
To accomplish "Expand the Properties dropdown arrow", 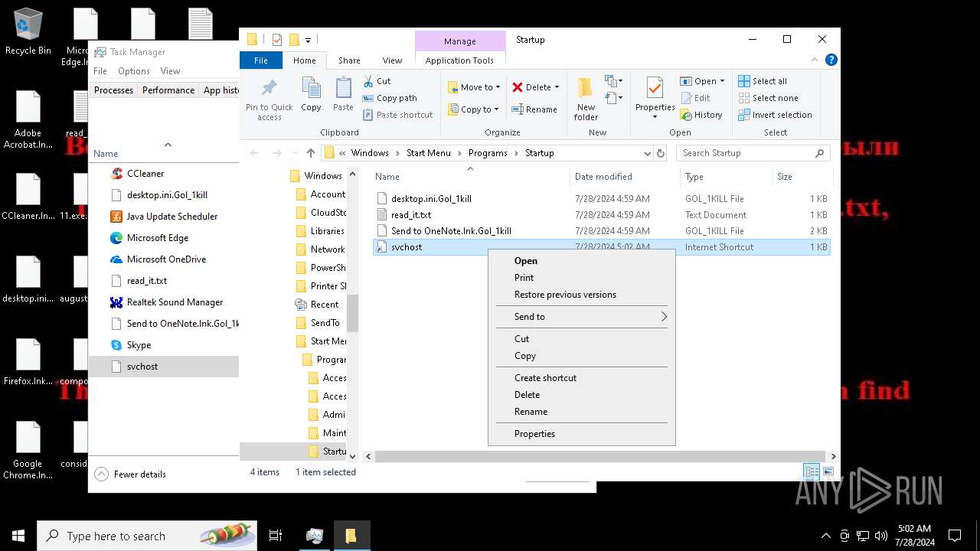I will tap(655, 117).
